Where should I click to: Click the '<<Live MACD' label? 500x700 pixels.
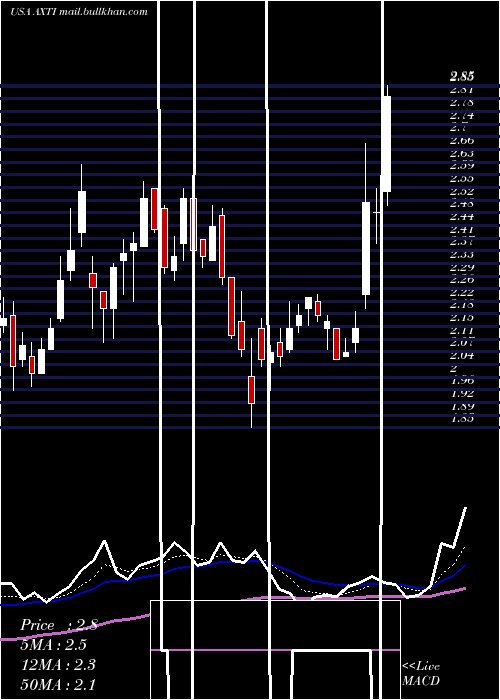(421, 674)
